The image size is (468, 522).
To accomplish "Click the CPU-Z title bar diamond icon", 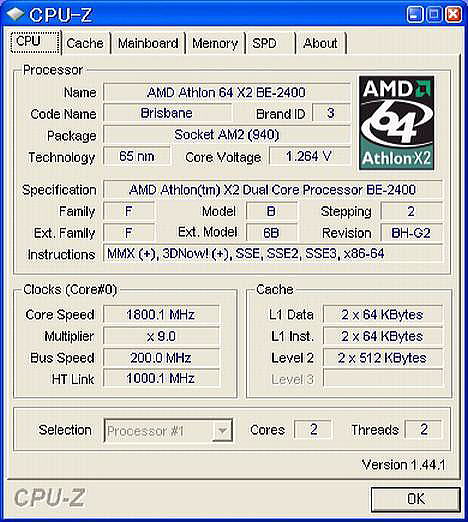I will click(16, 14).
